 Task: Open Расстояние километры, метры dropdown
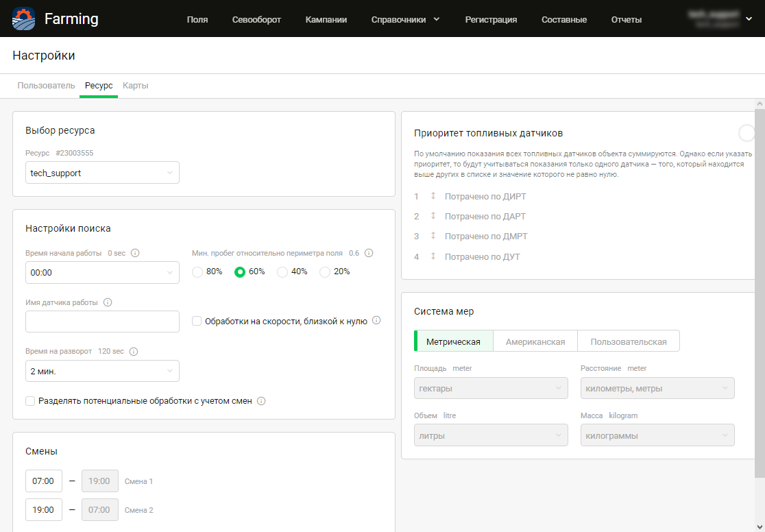657,389
